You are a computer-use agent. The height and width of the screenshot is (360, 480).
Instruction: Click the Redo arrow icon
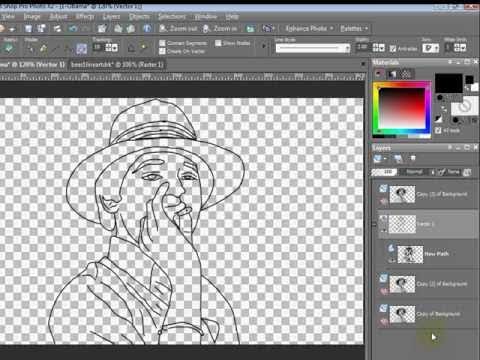click(x=86, y=29)
